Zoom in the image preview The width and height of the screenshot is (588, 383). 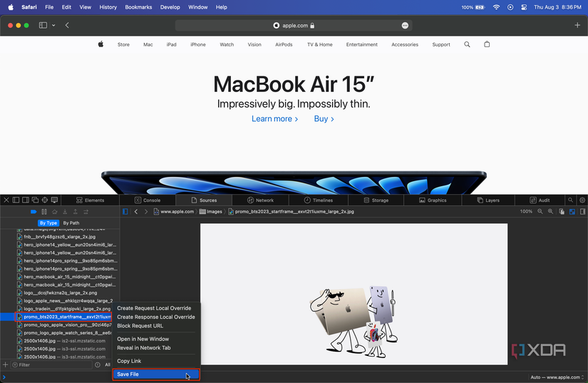(550, 212)
